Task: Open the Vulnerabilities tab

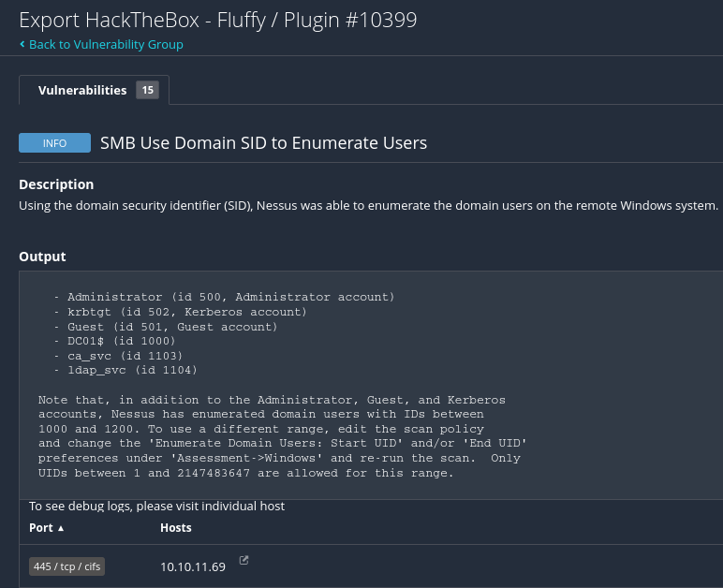Action: 94,90
